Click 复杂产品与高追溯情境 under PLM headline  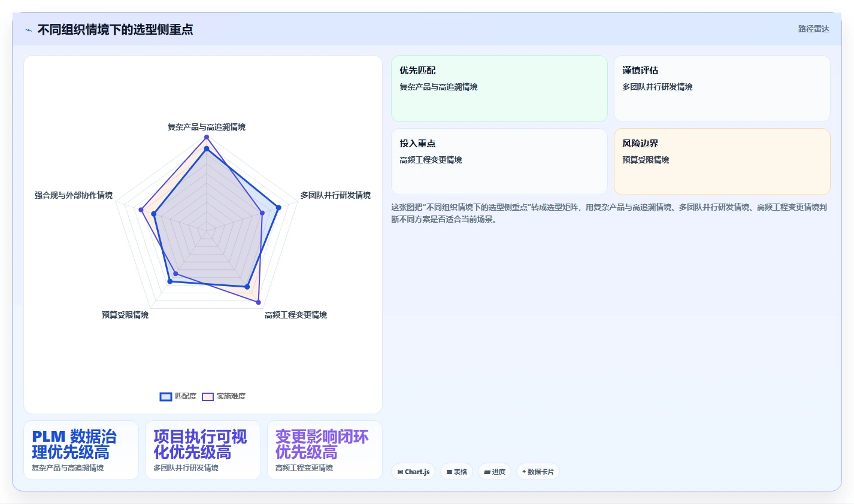[68, 468]
